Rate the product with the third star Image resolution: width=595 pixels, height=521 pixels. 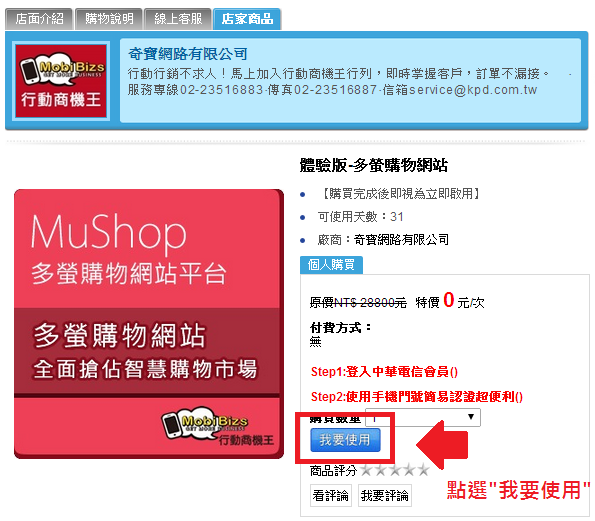pyautogui.click(x=395, y=471)
